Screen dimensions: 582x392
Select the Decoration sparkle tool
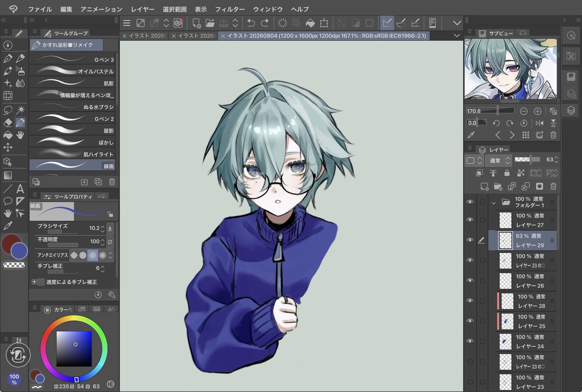[x=8, y=83]
